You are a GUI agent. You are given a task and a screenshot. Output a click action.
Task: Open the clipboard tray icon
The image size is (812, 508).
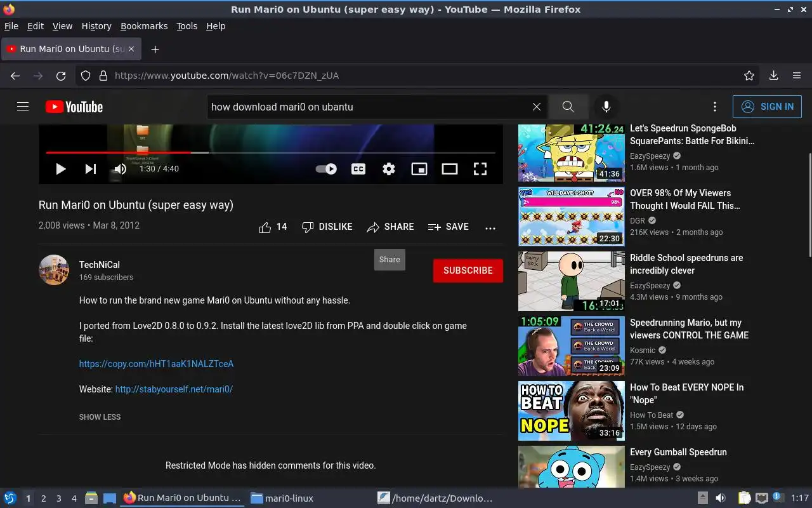point(745,498)
